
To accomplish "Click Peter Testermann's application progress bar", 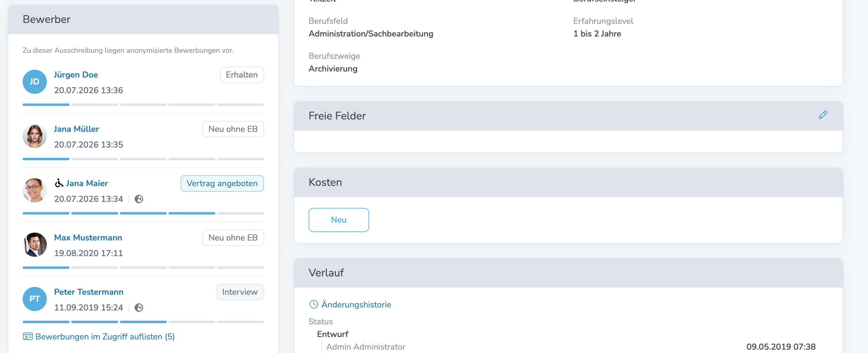I will click(x=143, y=322).
